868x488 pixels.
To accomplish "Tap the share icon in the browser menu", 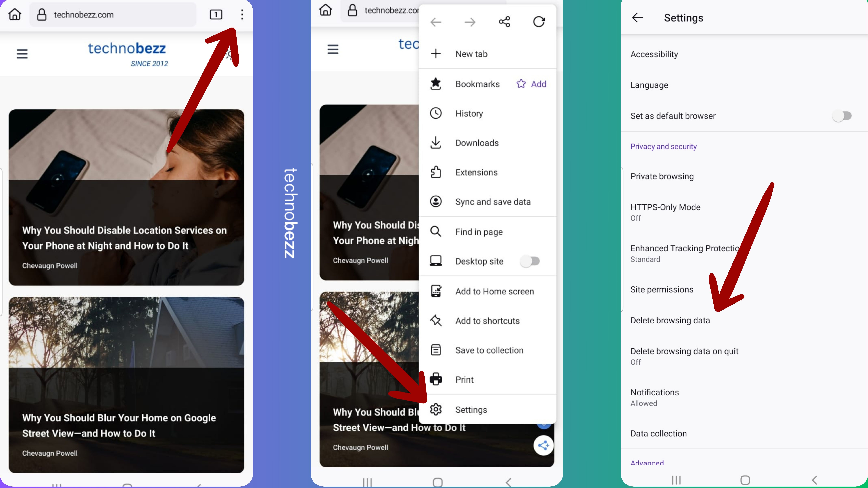I will pyautogui.click(x=504, y=22).
